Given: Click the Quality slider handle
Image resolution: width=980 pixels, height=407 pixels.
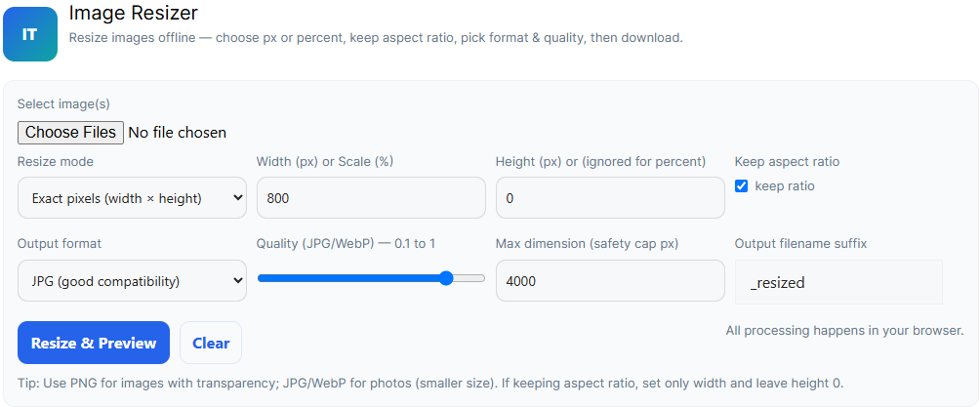Looking at the screenshot, I should [x=446, y=278].
